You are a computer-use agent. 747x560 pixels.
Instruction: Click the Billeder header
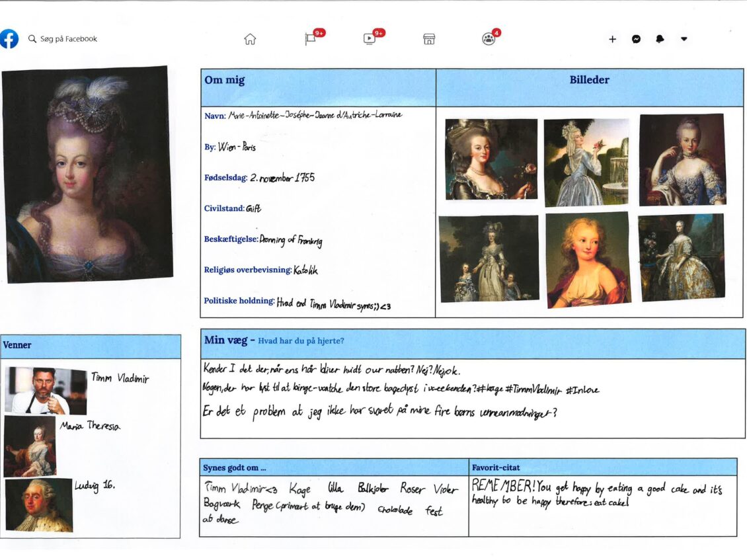click(x=589, y=79)
